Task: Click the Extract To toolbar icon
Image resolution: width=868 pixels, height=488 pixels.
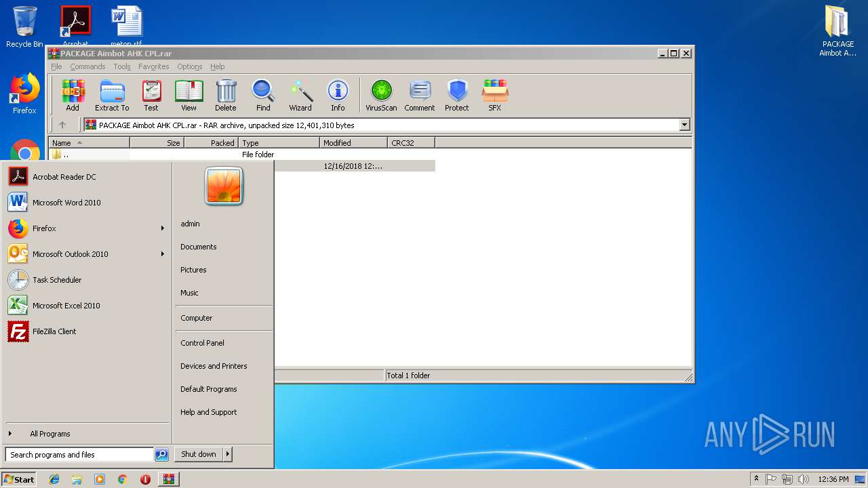Action: pyautogui.click(x=112, y=95)
